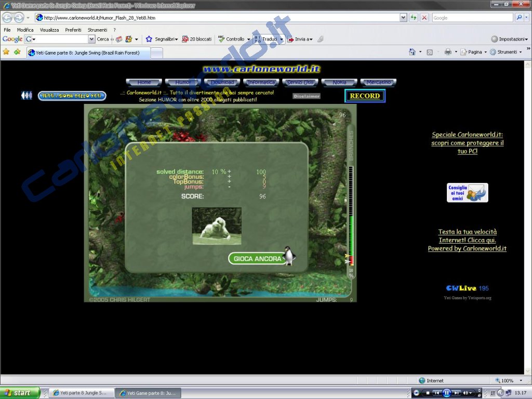Open the address bar history dropdown
The height and width of the screenshot is (399, 532).
pyautogui.click(x=403, y=18)
